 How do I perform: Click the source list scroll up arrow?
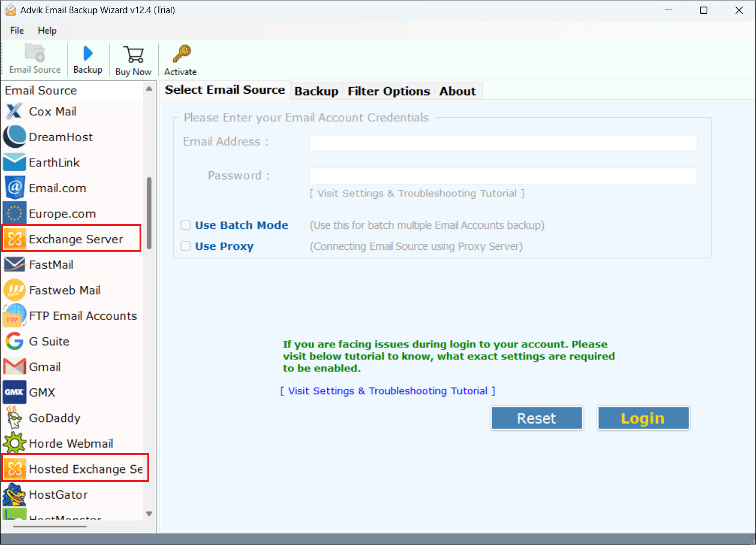(149, 89)
